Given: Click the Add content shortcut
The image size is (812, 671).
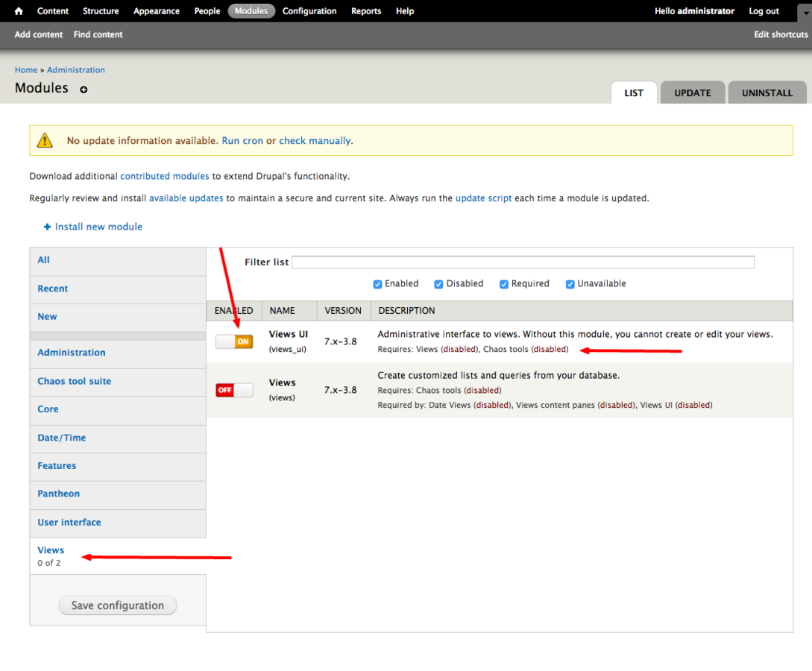Looking at the screenshot, I should [38, 34].
